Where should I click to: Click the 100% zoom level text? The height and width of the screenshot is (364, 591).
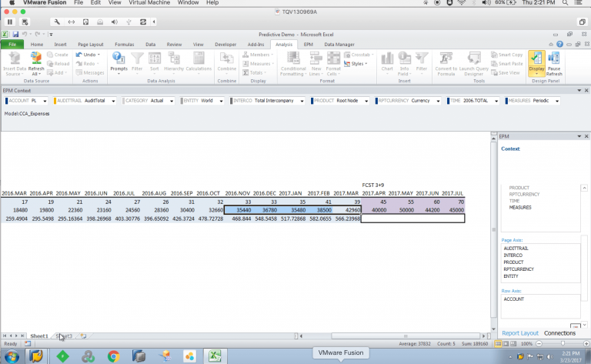coord(526,344)
